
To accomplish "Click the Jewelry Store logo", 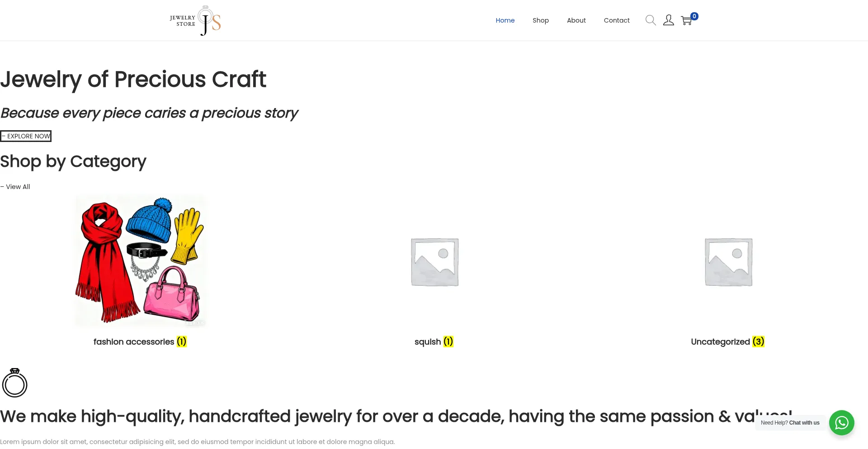I will [x=195, y=20].
